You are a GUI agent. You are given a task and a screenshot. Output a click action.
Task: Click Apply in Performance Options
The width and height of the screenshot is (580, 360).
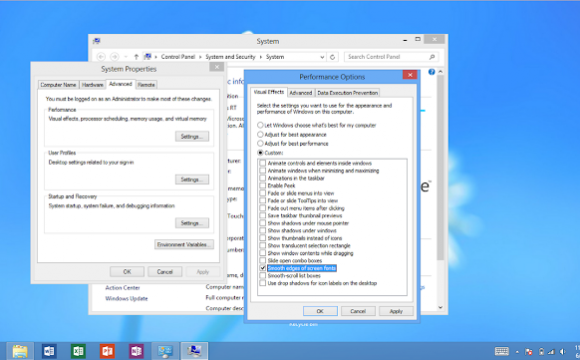tap(396, 311)
